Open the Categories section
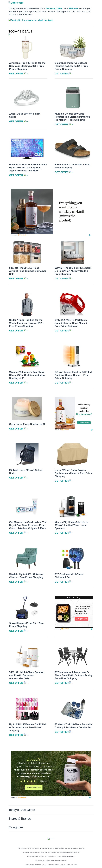This screenshot has height=868, width=102. [x=16, y=827]
